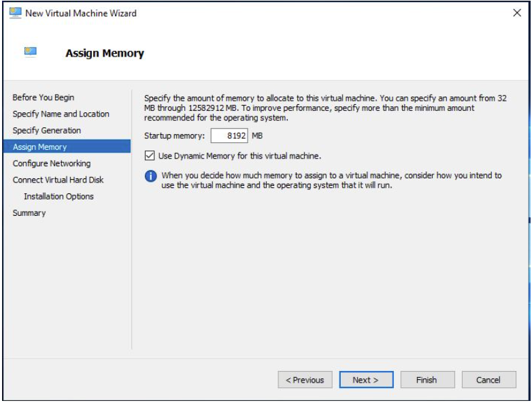Toggle the Use Dynamic Memory checkbox
532x403 pixels.
click(x=150, y=156)
